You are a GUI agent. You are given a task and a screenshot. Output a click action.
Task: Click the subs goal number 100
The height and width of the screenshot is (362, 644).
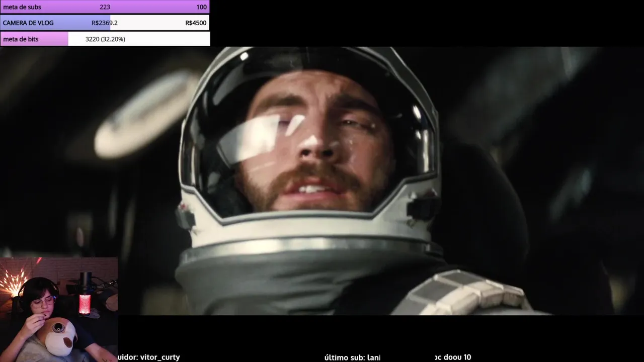pyautogui.click(x=201, y=7)
